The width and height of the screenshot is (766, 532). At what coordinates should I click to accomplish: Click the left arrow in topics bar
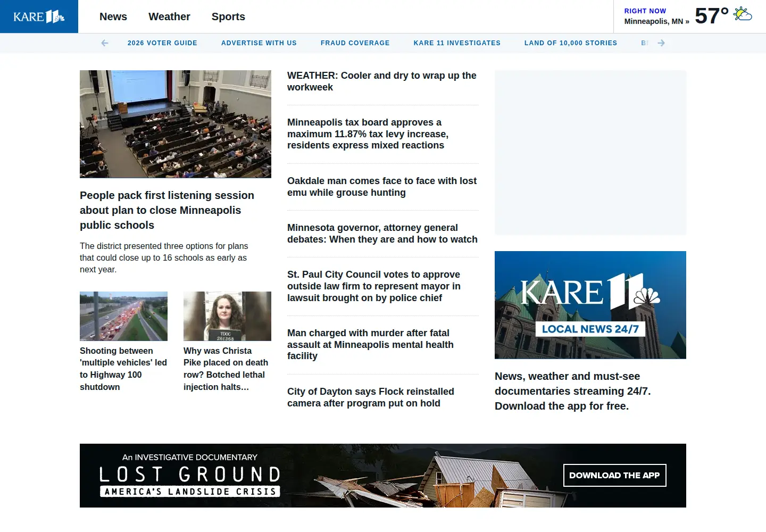(105, 43)
